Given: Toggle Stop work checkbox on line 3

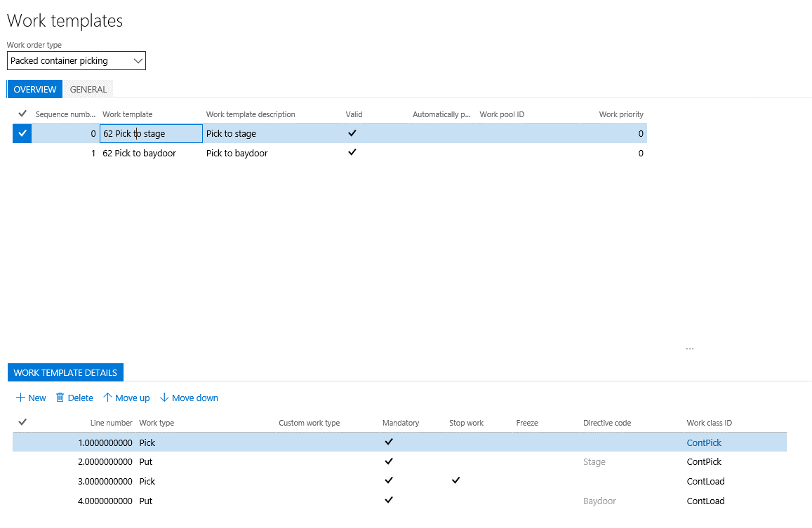Looking at the screenshot, I should tap(455, 481).
